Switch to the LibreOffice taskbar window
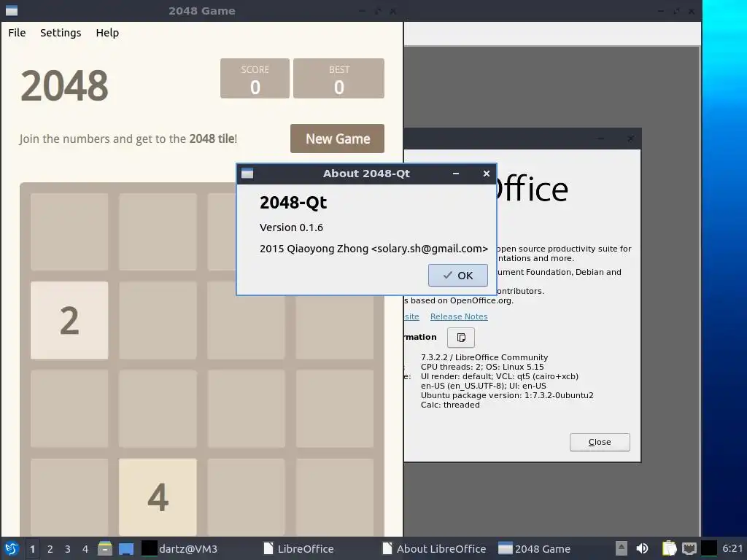Image resolution: width=747 pixels, height=560 pixels. point(298,548)
